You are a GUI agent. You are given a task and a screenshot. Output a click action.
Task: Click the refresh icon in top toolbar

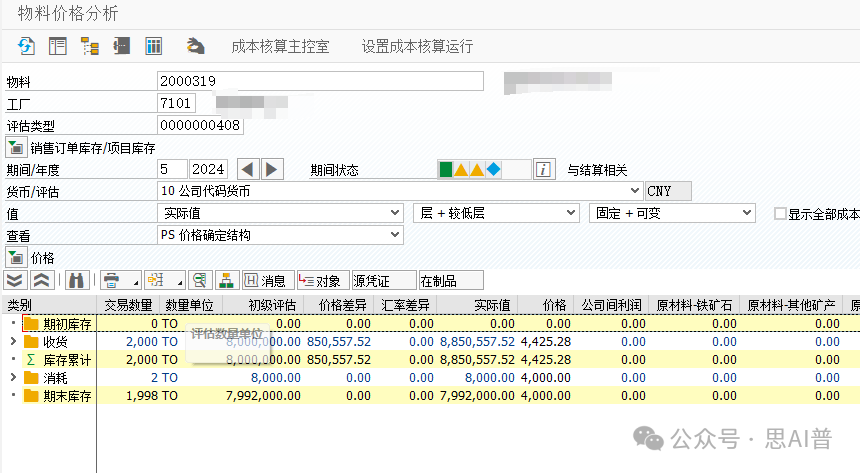27,46
